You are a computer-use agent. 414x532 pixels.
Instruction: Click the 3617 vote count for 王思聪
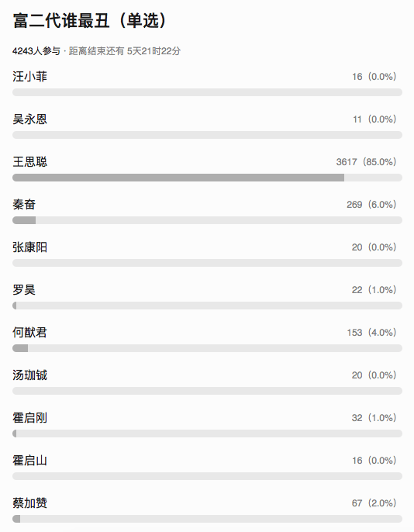tap(347, 162)
